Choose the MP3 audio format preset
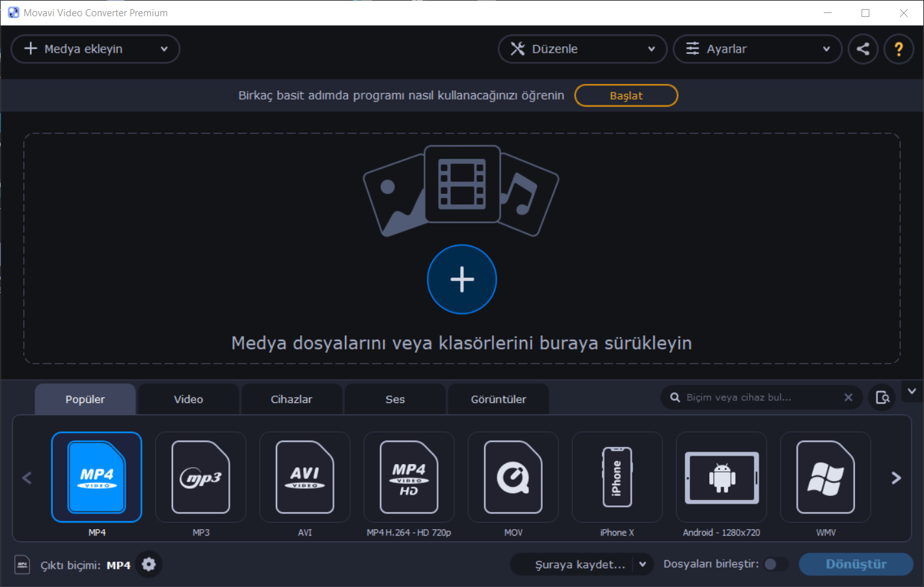Viewport: 924px width, 587px height. [x=200, y=477]
